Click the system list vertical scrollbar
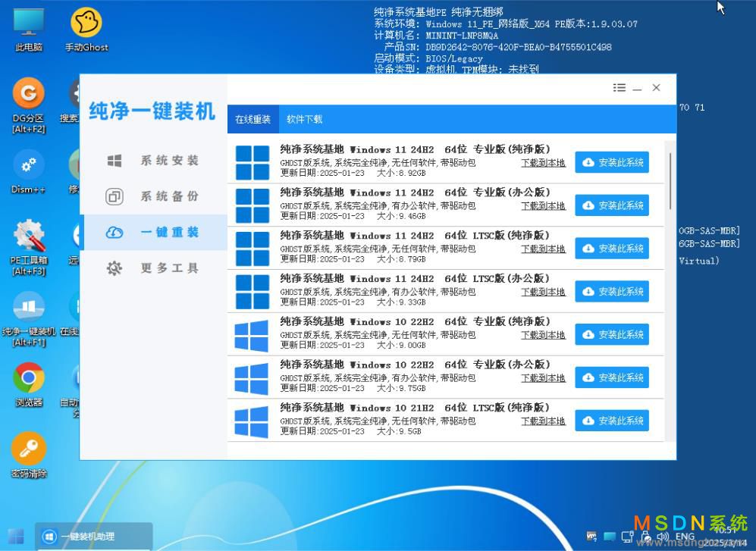The image size is (756, 551). coord(670,181)
